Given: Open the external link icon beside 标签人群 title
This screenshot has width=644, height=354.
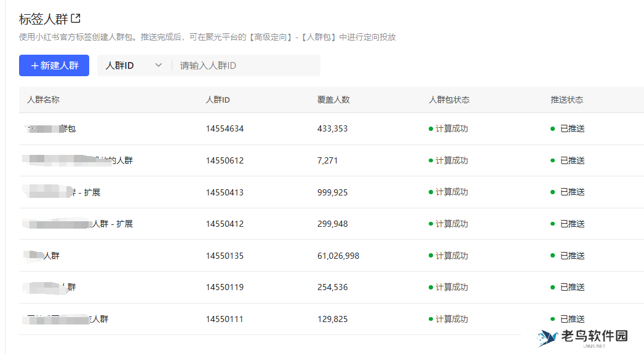Looking at the screenshot, I should tap(75, 17).
